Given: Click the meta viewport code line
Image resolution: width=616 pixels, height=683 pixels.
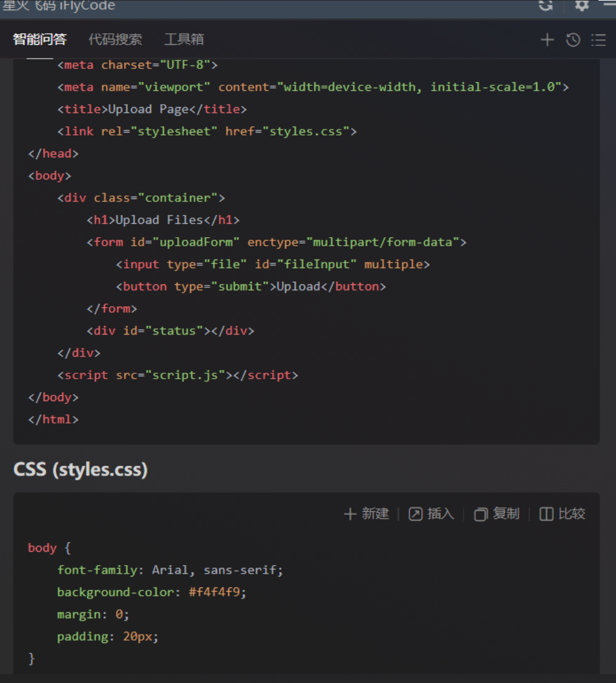Looking at the screenshot, I should 313,87.
